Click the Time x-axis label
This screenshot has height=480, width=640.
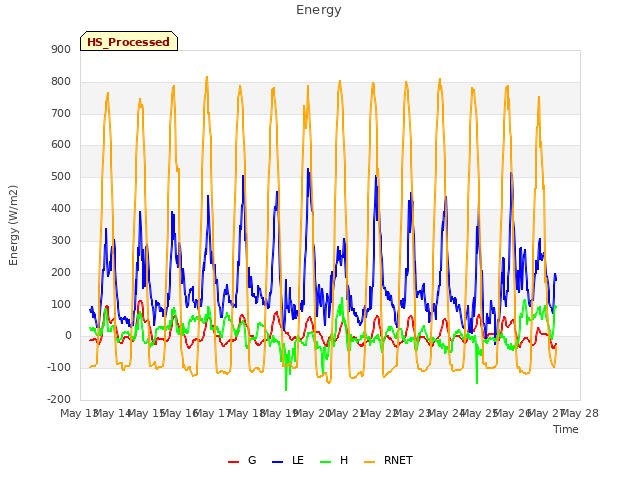566,429
